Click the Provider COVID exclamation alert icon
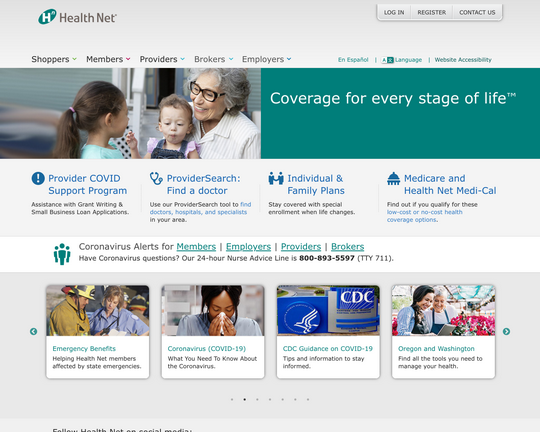 (x=38, y=178)
